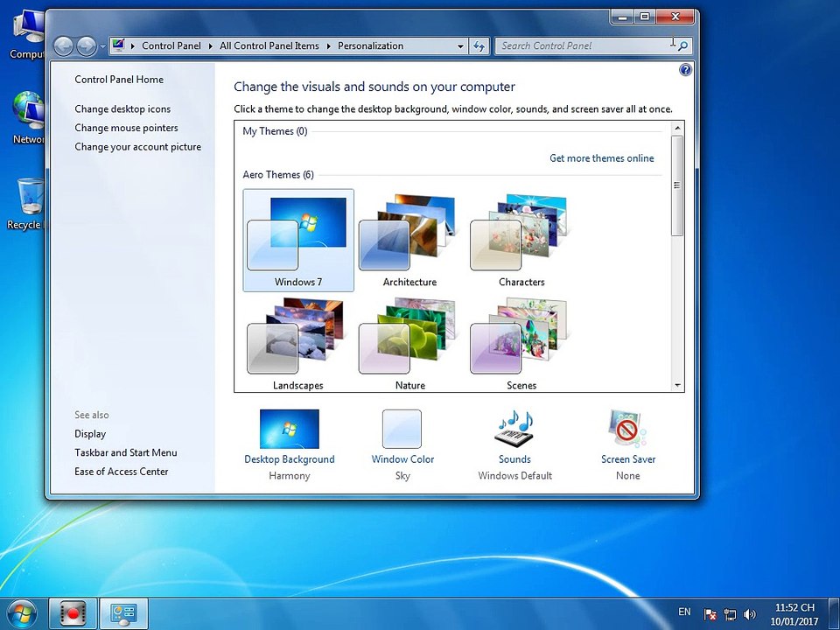Click the theme list scrollbar thumb
The height and width of the screenshot is (630, 840).
click(677, 185)
